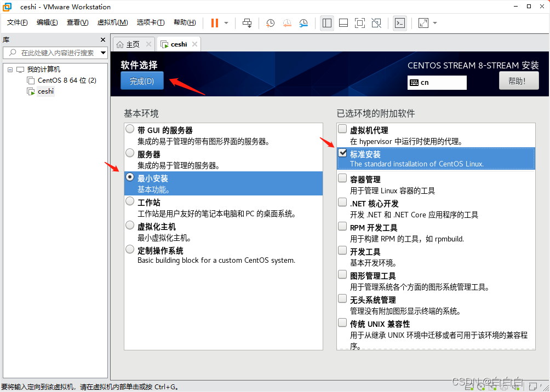Collapse the 我的计算机 tree node
This screenshot has width=550, height=392.
coord(10,70)
